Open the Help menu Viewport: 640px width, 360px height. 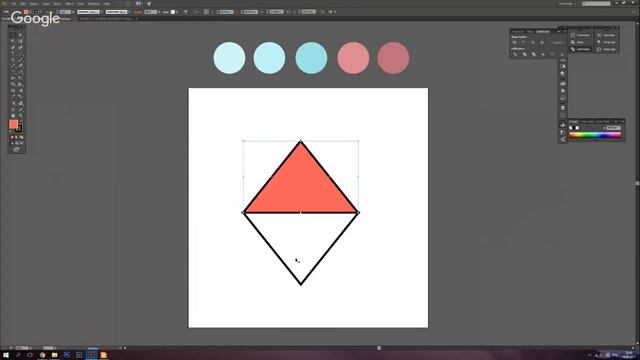(107, 4)
